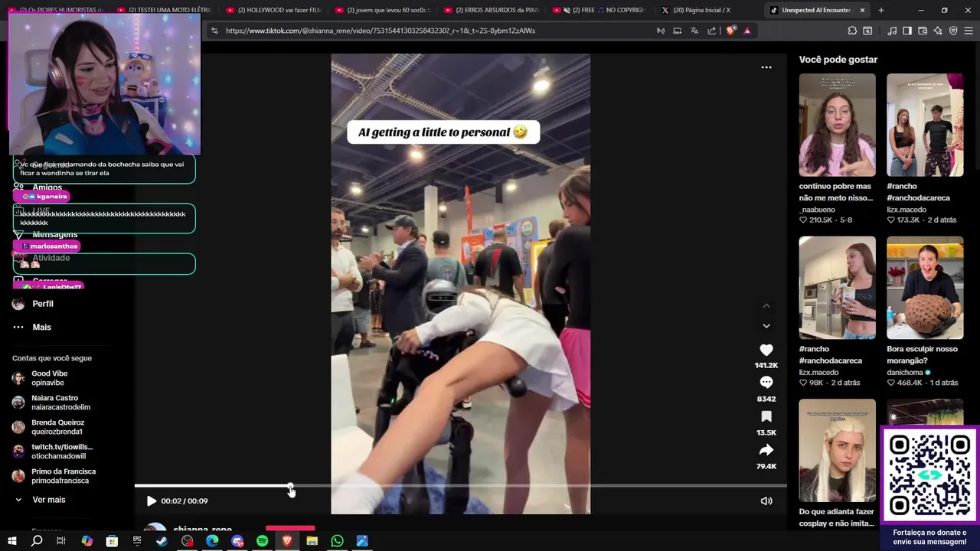Open comments via the 8342 speech bubble

(766, 383)
